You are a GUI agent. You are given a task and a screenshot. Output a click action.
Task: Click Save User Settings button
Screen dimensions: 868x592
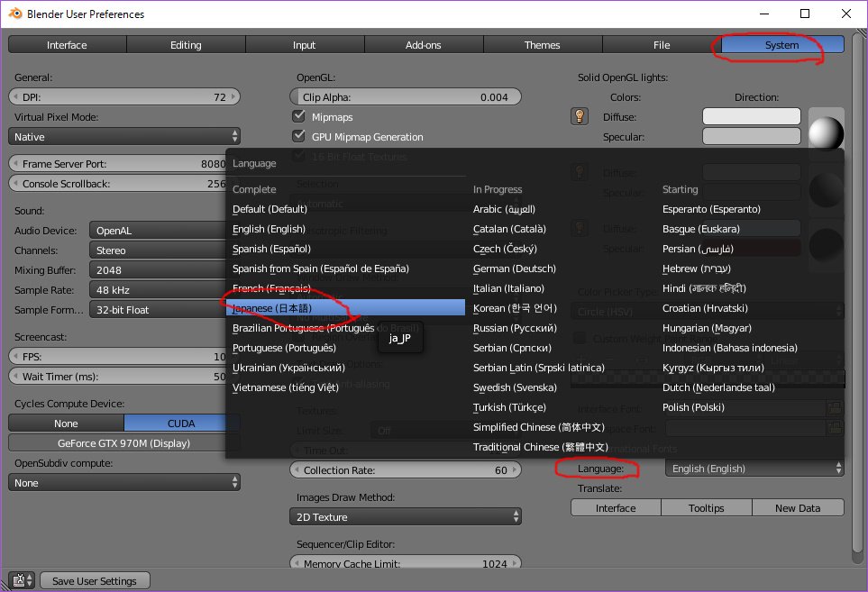pos(95,581)
